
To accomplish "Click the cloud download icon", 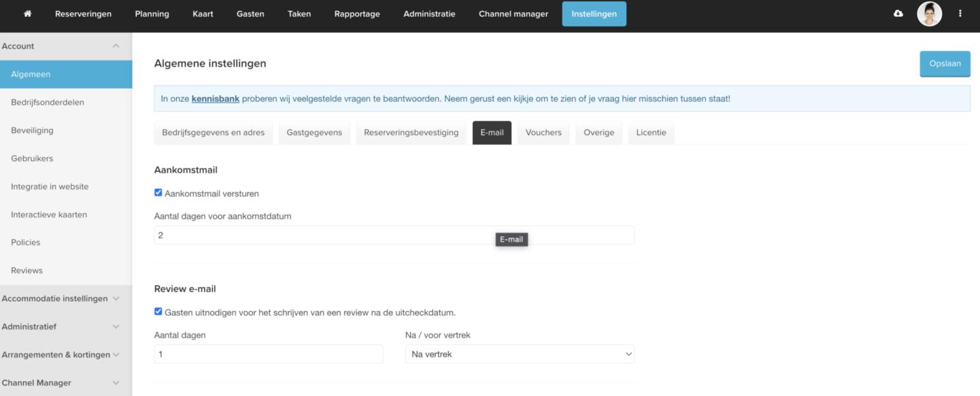I will click(x=898, y=14).
